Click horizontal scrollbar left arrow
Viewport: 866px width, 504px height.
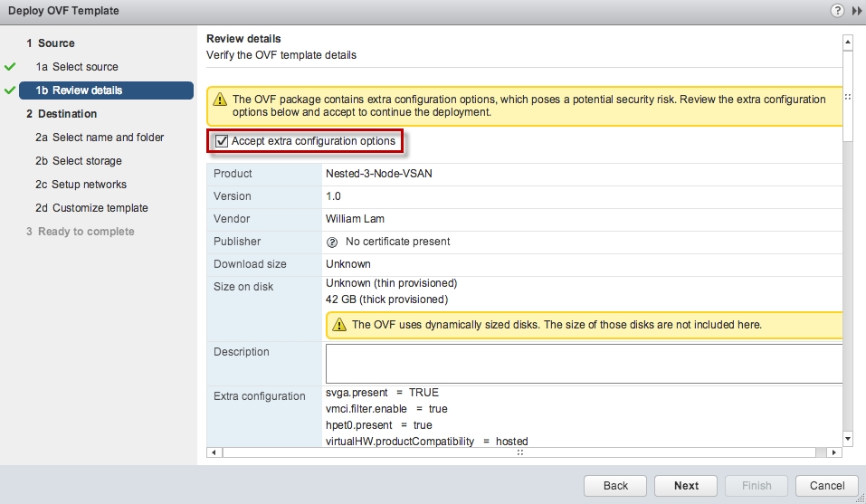[x=214, y=452]
